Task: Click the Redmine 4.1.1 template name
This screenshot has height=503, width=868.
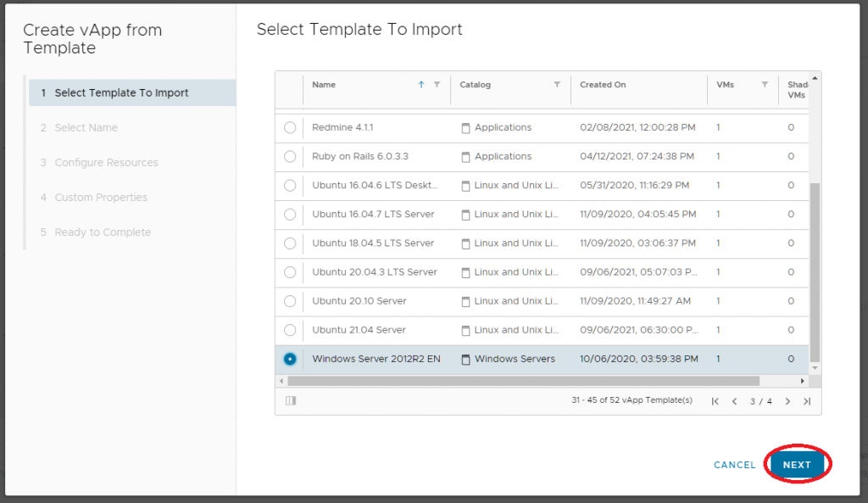Action: coord(342,127)
